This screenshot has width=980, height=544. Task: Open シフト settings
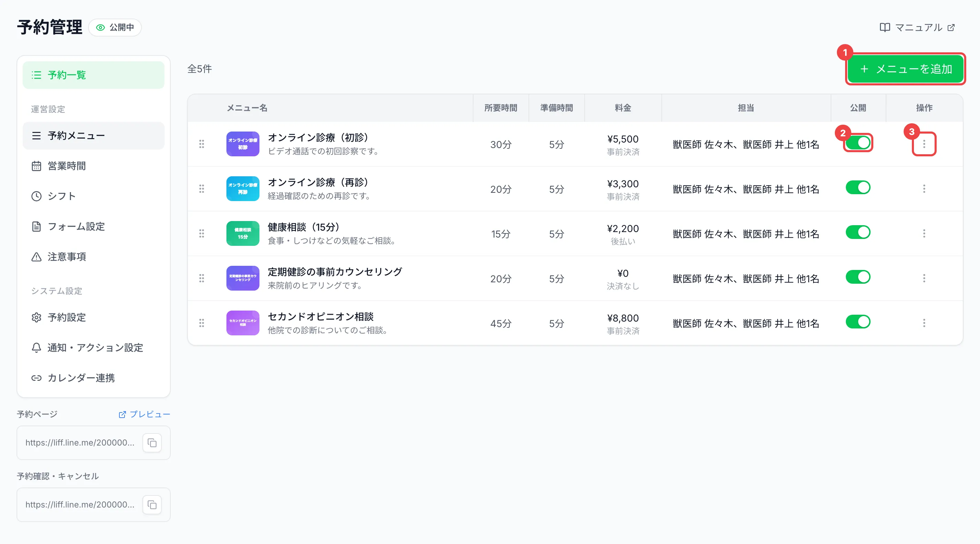pos(94,196)
